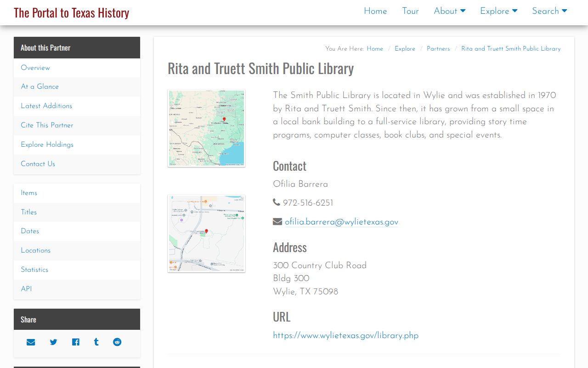The image size is (588, 368).
Task: Click Home in the breadcrumb trail
Action: (375, 48)
